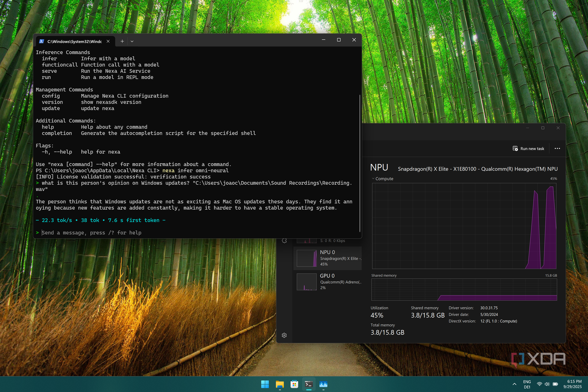The image size is (588, 392).
Task: Click the terminal message input prompt
Action: point(92,233)
